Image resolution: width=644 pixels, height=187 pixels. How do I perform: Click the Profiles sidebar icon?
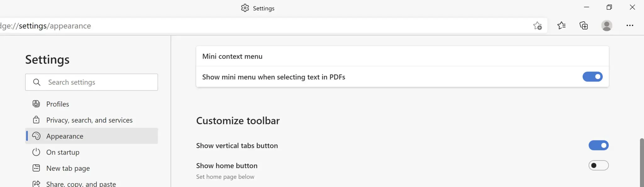pos(36,104)
